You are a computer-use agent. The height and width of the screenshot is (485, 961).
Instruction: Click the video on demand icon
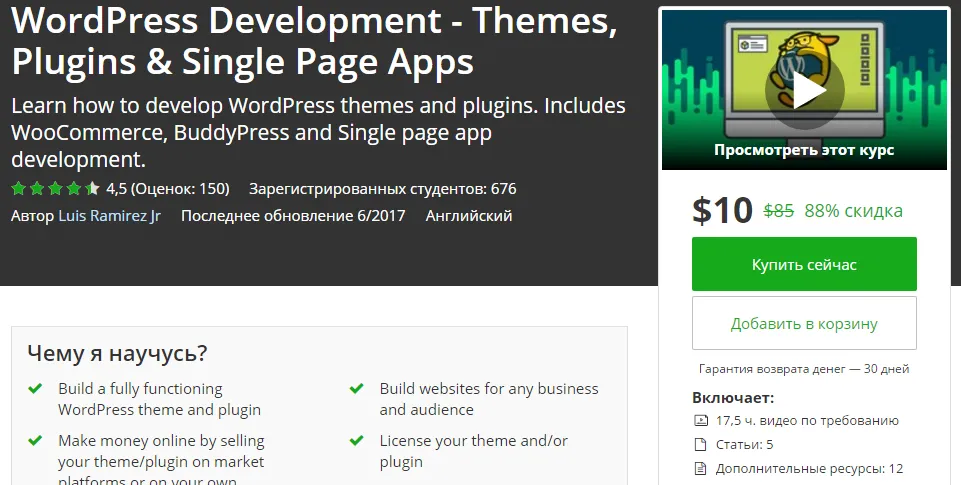700,421
